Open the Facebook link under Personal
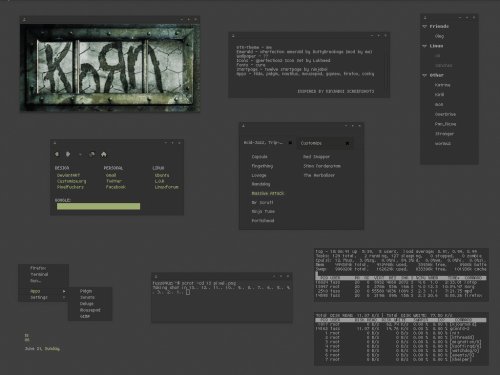This screenshot has height=375, width=500. point(115,187)
